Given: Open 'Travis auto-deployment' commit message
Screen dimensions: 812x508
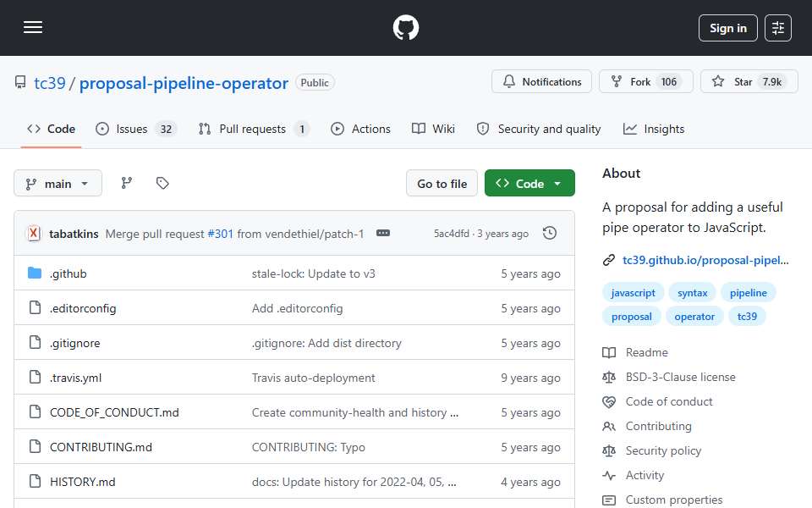Looking at the screenshot, I should 313,378.
